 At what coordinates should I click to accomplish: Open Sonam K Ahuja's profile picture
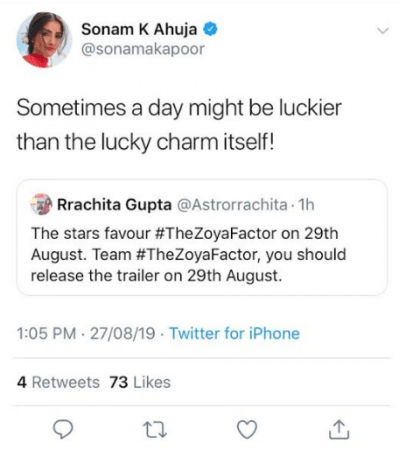click(44, 40)
